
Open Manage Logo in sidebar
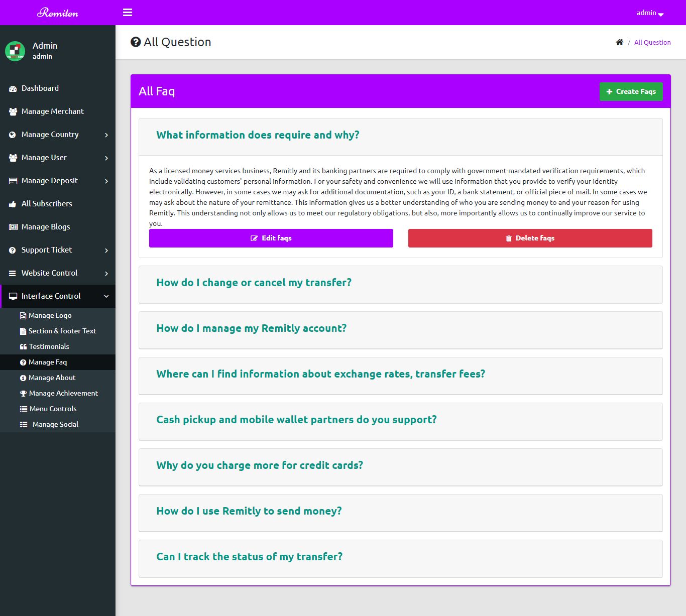(x=50, y=315)
